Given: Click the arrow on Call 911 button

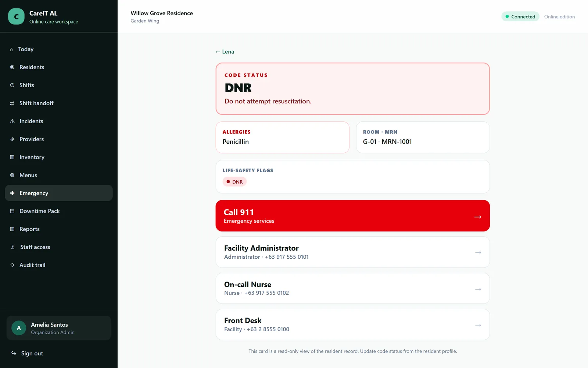Looking at the screenshot, I should pos(478,217).
